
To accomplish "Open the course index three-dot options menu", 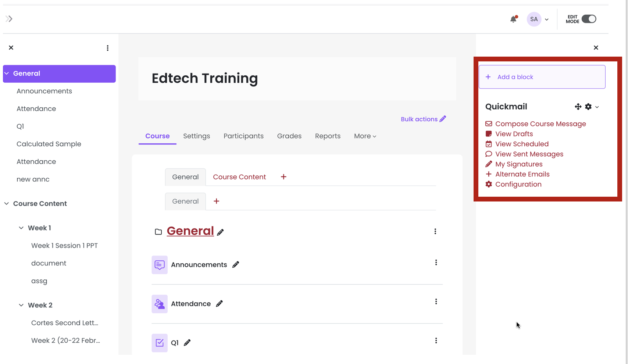I will pyautogui.click(x=107, y=48).
